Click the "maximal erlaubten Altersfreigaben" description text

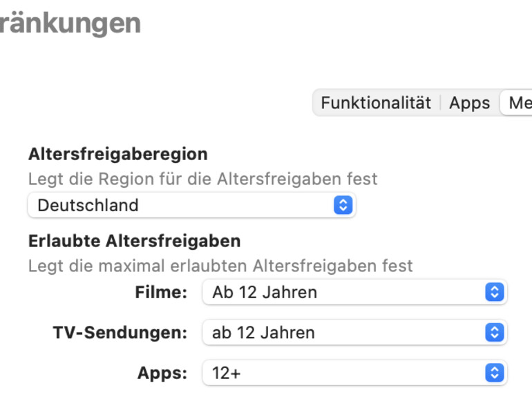coord(220,265)
